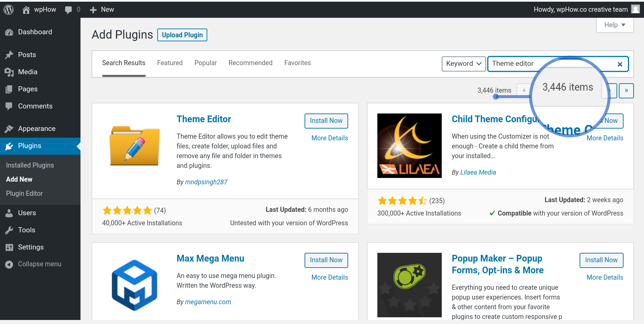The height and width of the screenshot is (324, 644).
Task: Click the Theme Editor folder thumbnail
Action: click(x=135, y=146)
